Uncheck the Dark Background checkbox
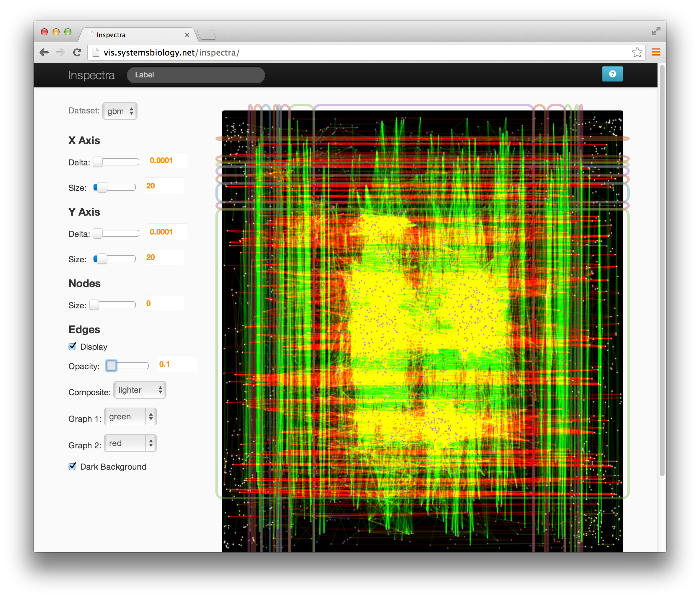Screen dimensions: 700x599 [x=72, y=466]
